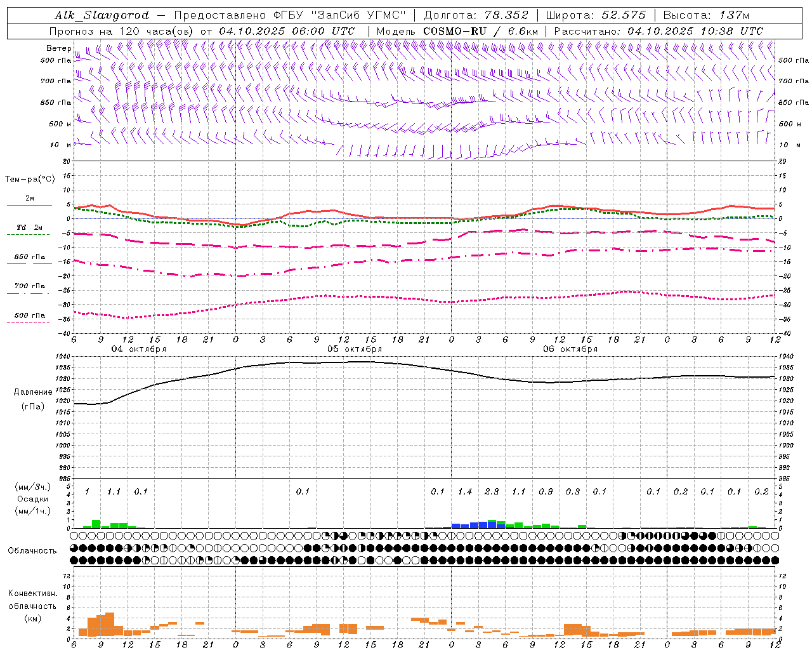812x650 pixels.
Task: Click the '(мм/3ч.)' precipitation unit label
Action: pos(32,487)
